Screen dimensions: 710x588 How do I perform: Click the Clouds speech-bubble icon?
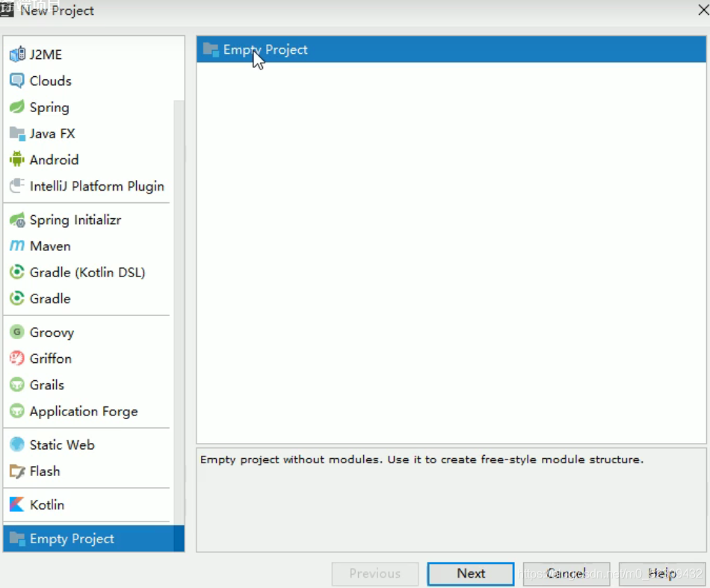click(17, 81)
